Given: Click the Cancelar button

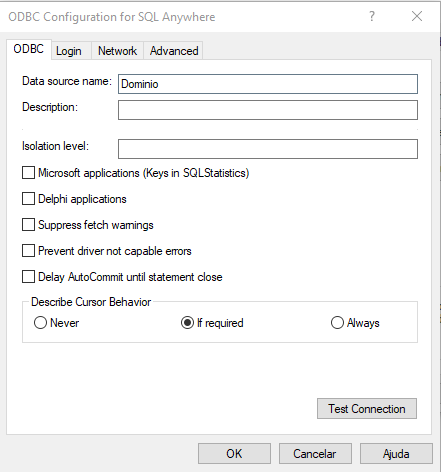Looking at the screenshot, I should click(315, 454).
